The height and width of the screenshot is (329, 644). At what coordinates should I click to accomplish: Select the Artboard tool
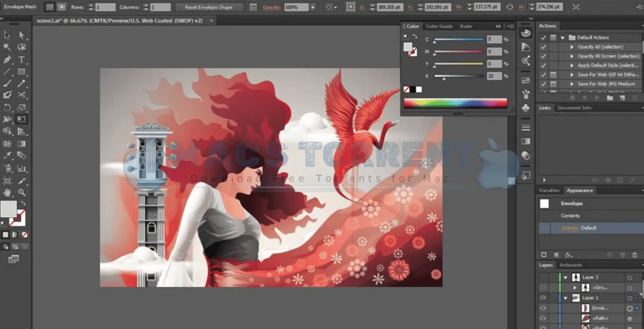tap(7, 181)
